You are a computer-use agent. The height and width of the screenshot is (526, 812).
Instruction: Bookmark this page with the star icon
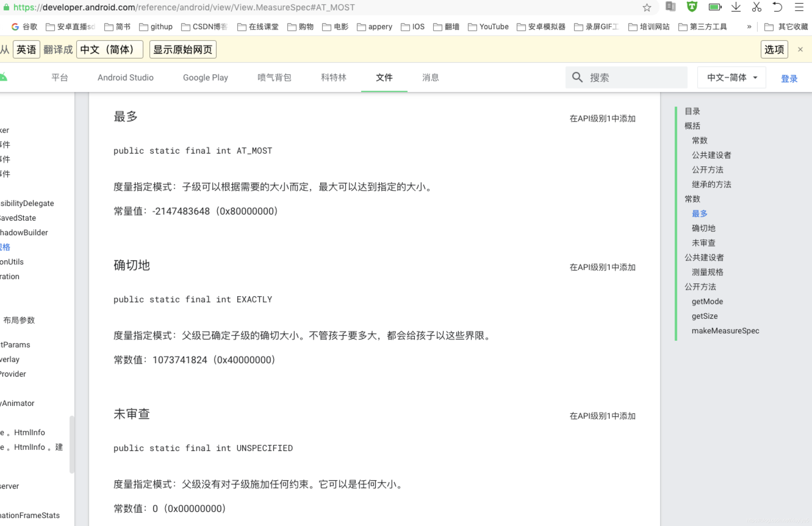[647, 8]
